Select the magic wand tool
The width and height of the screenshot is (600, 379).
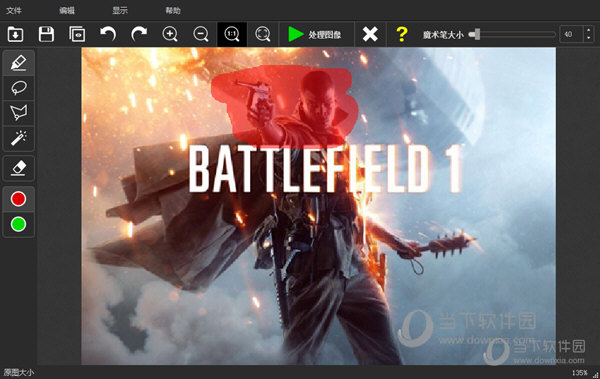18,138
